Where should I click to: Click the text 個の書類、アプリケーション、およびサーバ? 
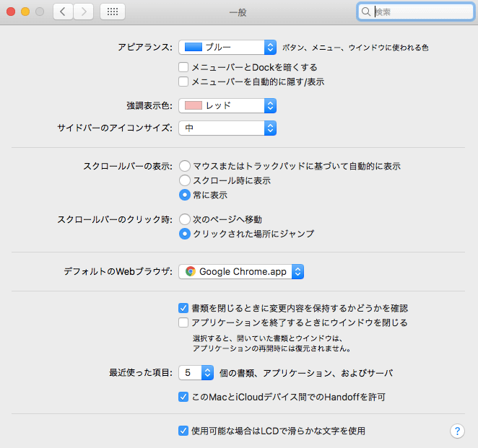point(306,373)
